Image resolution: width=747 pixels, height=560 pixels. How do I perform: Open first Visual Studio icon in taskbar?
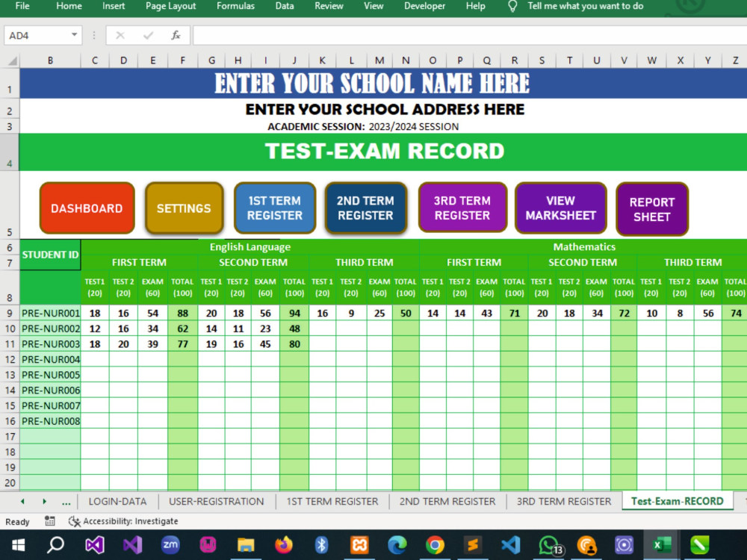tap(95, 545)
